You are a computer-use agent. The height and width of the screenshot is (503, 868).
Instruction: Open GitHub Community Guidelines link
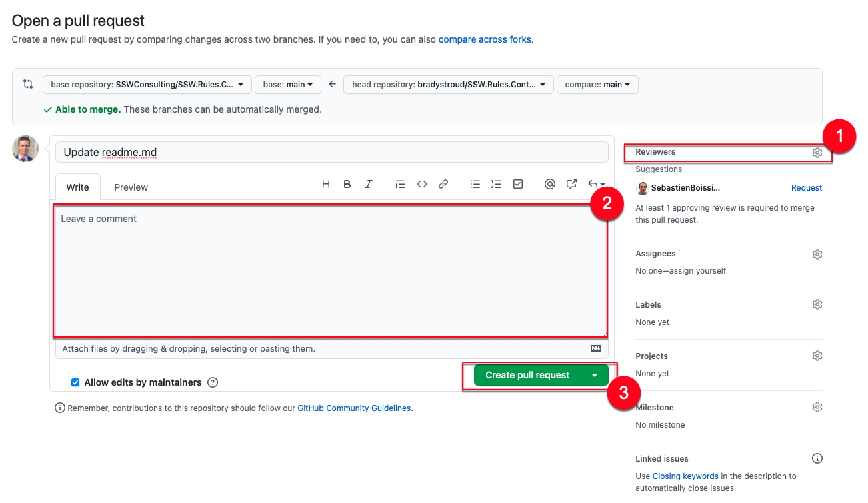point(354,408)
